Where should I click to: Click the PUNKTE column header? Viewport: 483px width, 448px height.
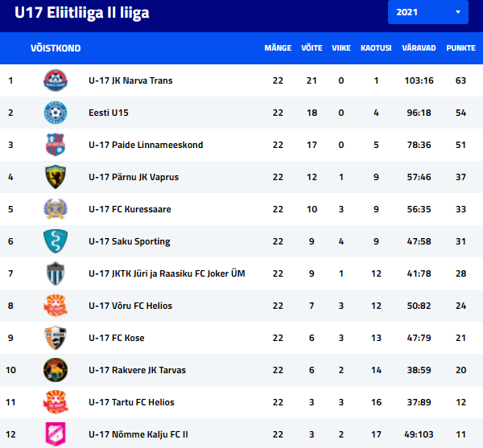point(460,48)
